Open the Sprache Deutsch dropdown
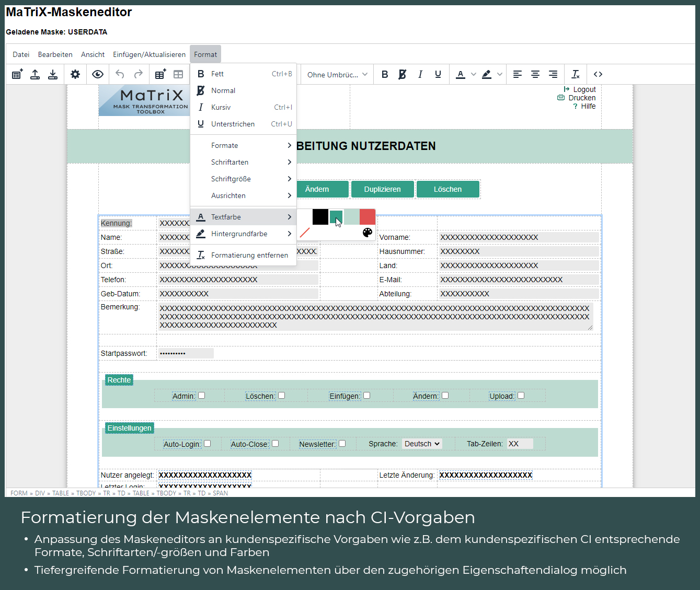The height and width of the screenshot is (590, 700). coord(422,444)
